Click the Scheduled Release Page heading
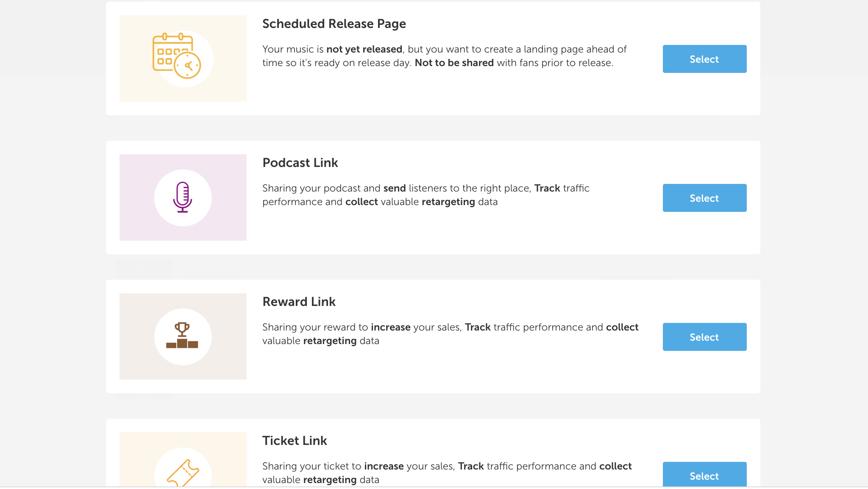 [334, 24]
